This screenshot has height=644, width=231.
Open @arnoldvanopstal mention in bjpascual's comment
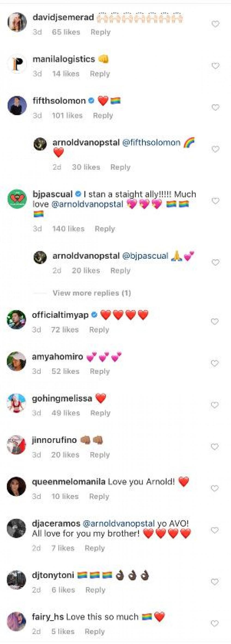click(x=87, y=204)
